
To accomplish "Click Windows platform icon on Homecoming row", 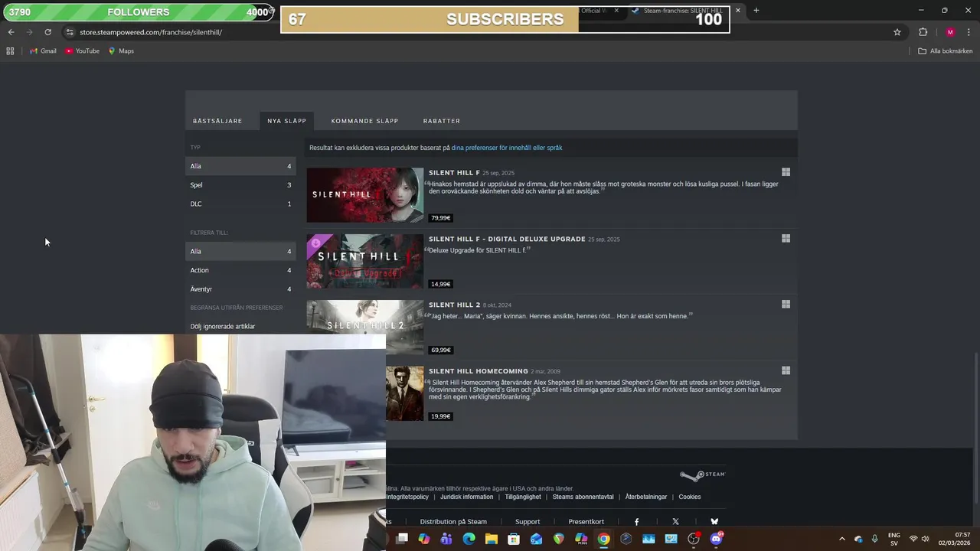I will tap(786, 370).
